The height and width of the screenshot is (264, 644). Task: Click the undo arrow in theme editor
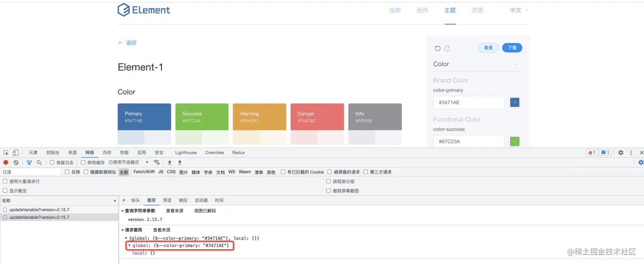click(x=437, y=49)
